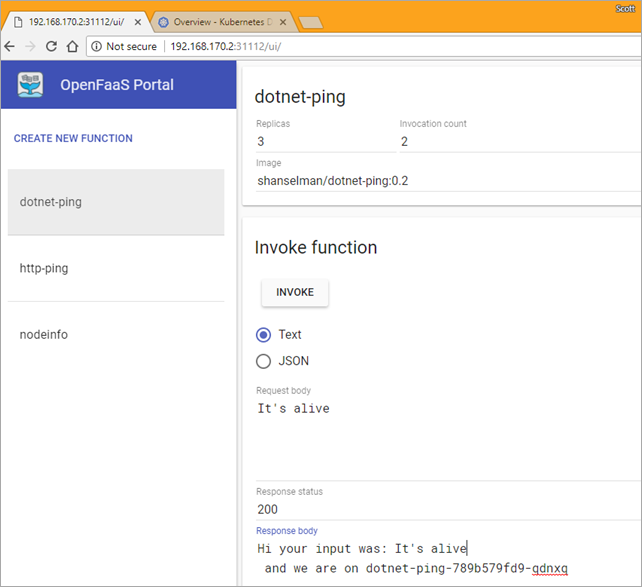Open a new browser tab
The height and width of the screenshot is (587, 642).
311,23
